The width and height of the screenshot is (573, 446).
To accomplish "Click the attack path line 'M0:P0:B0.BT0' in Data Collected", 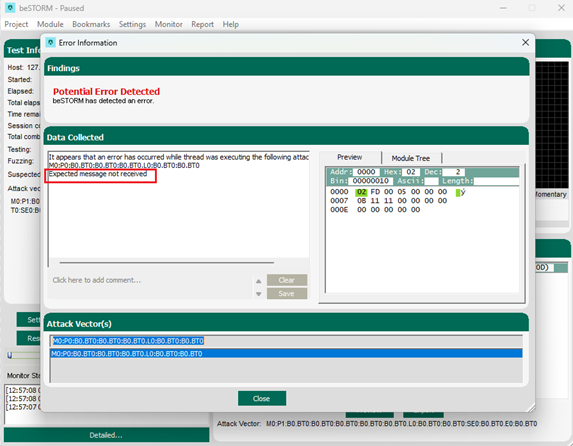I will [124, 166].
